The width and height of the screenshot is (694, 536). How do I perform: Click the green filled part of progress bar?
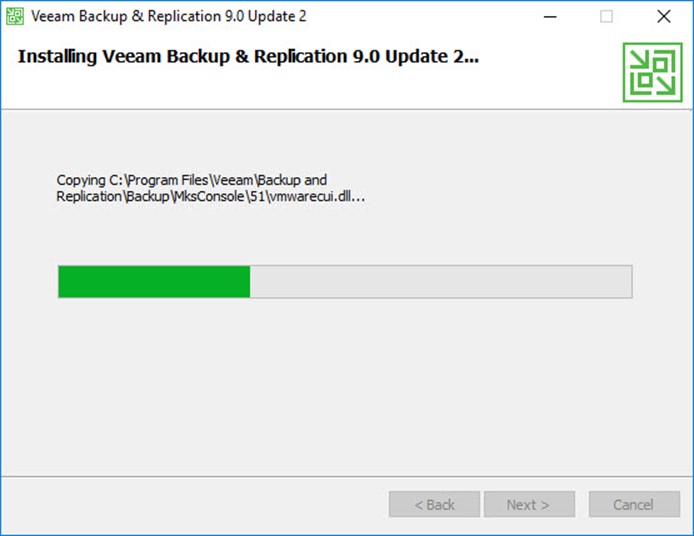154,281
